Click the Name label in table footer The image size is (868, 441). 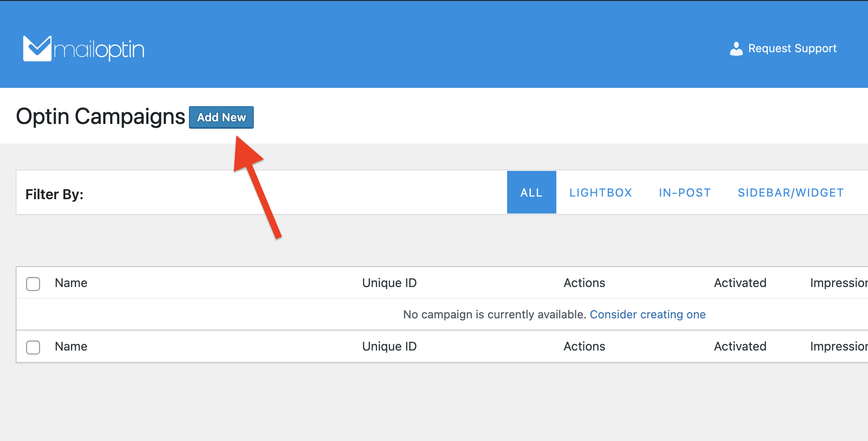[x=71, y=347]
